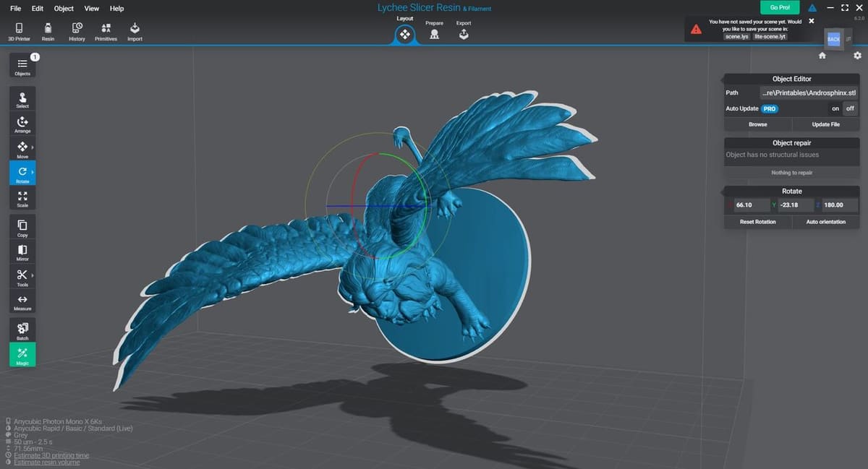
Task: Activate the Arrange tool
Action: tap(22, 124)
